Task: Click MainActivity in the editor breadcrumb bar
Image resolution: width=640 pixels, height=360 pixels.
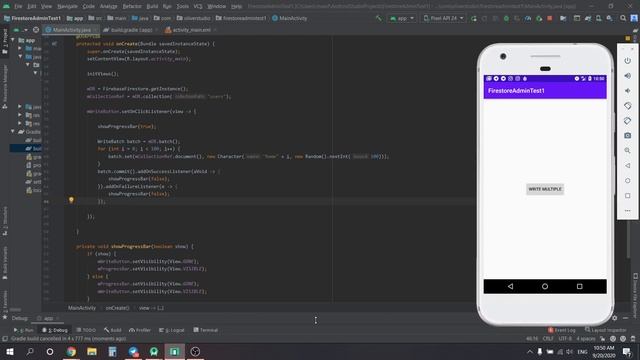Action: point(82,308)
